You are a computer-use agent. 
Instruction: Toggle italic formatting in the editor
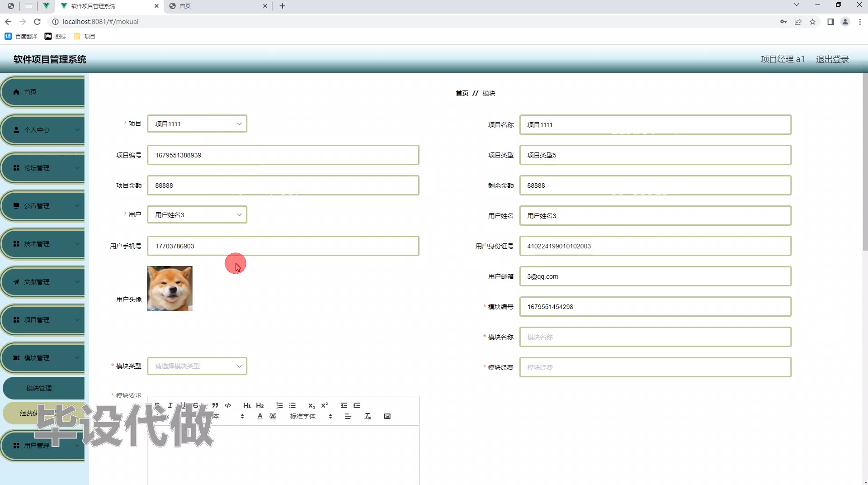coord(170,405)
